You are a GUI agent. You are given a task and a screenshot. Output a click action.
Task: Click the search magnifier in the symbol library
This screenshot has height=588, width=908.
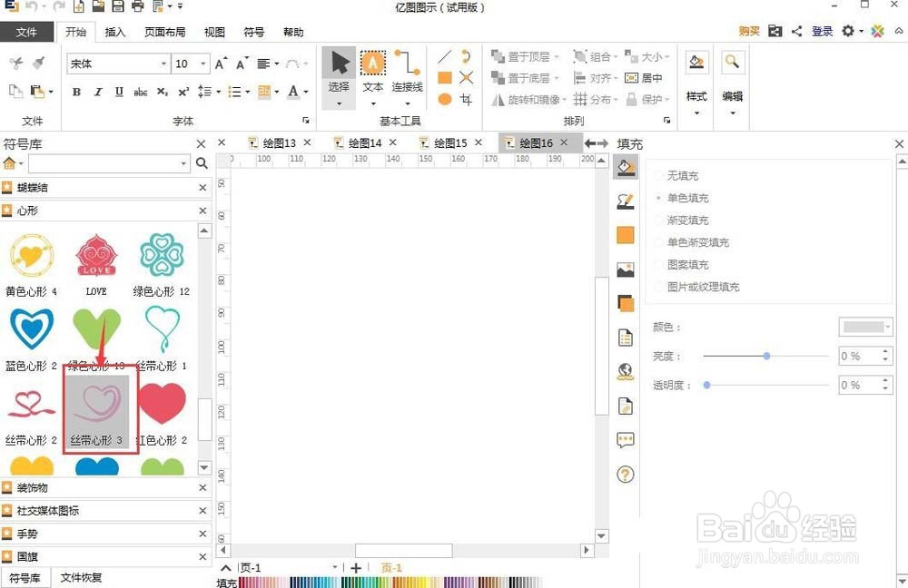coord(201,163)
